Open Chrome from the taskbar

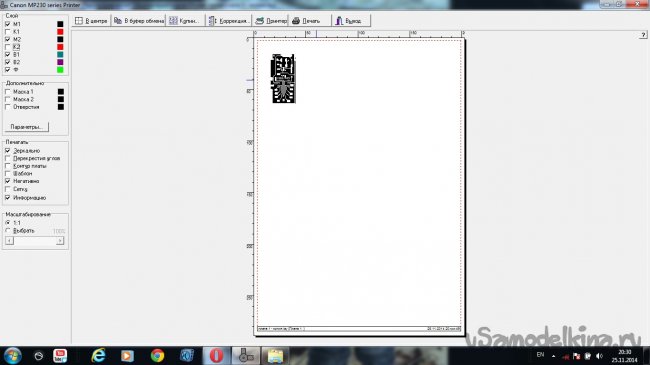click(x=157, y=355)
